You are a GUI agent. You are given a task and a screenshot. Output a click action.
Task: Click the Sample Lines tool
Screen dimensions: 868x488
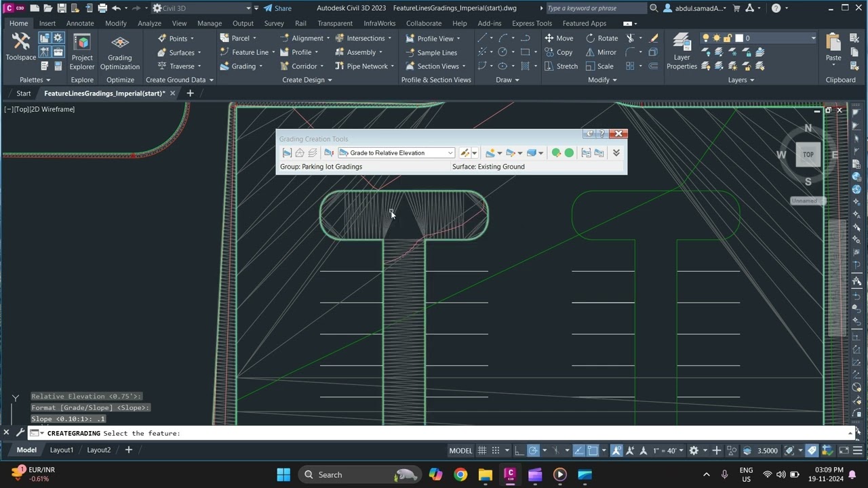431,52
